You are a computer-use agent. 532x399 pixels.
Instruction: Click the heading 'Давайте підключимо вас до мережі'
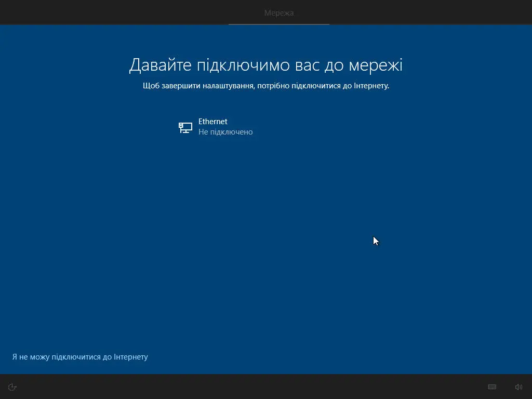pyautogui.click(x=265, y=65)
